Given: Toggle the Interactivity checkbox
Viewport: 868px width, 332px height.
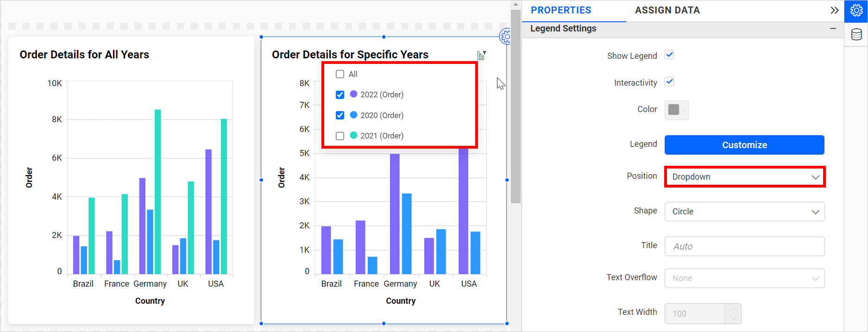Looking at the screenshot, I should point(669,82).
